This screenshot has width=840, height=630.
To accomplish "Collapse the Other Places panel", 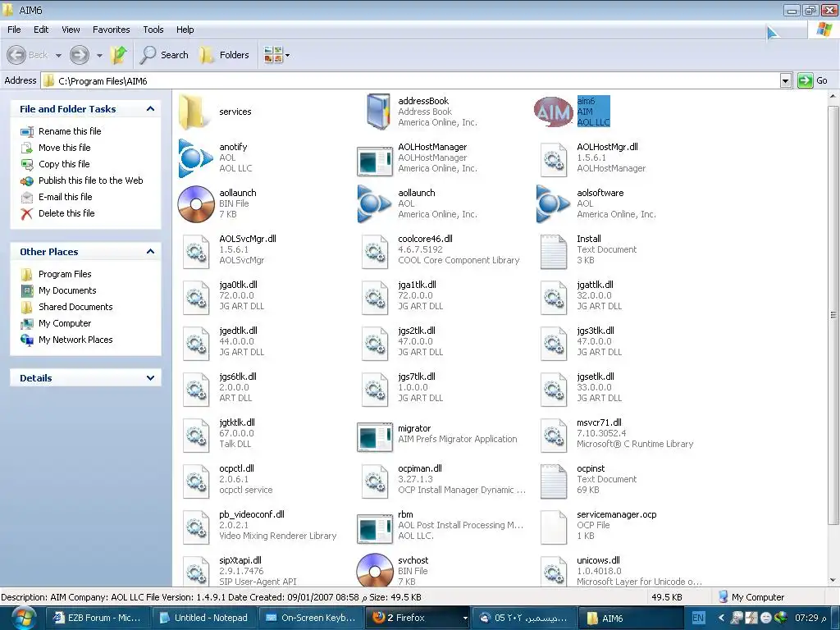I will [x=151, y=251].
